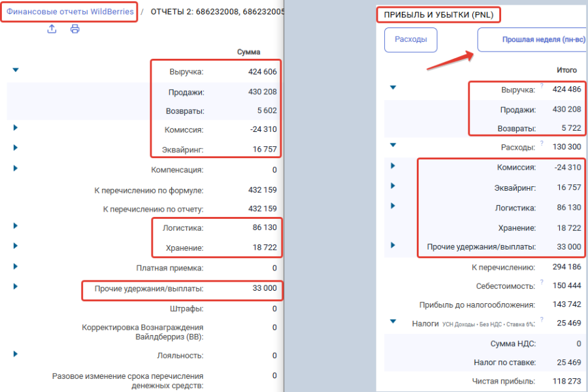588x392 pixels.
Task: Open the Финансовые отчеты WildBerries breadcrumb link
Action: 70,12
